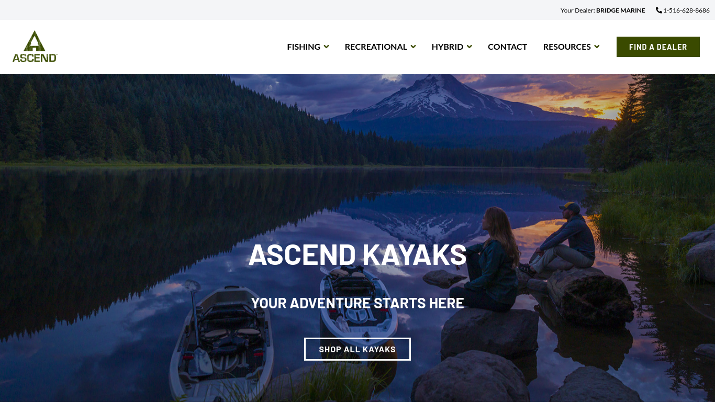
Task: Expand the Fishing menu chevron
Action: click(326, 46)
